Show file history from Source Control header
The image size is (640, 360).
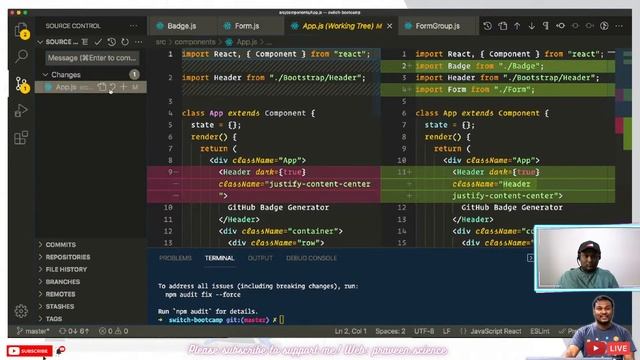tap(111, 42)
